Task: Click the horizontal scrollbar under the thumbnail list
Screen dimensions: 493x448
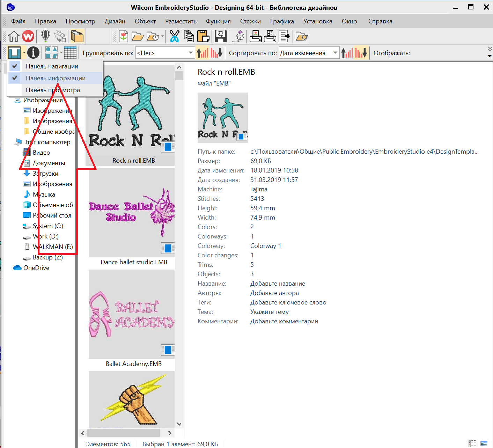Action: 124,433
